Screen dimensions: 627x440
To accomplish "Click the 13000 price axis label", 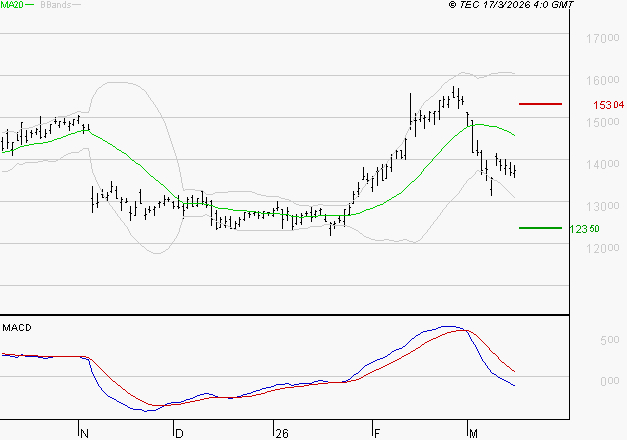I will (x=603, y=206).
